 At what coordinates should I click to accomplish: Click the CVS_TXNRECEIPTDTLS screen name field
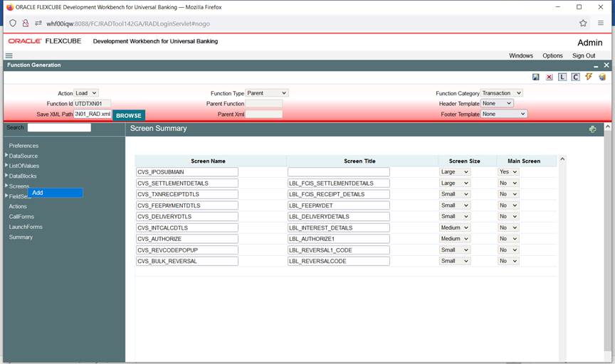pos(187,194)
